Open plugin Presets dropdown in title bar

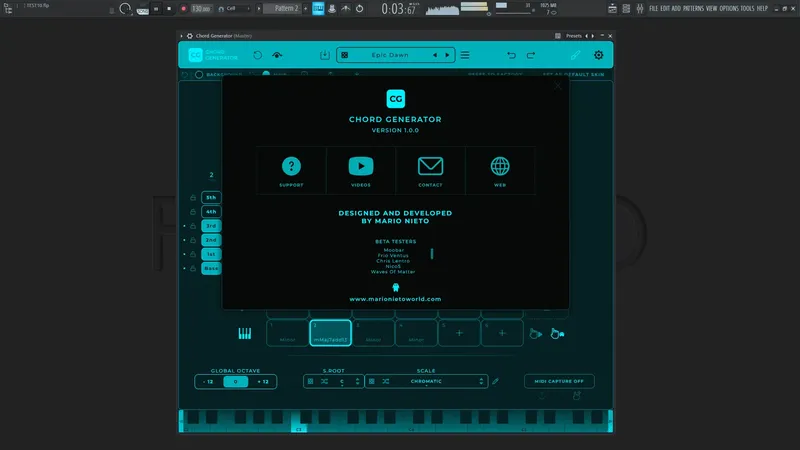point(573,36)
